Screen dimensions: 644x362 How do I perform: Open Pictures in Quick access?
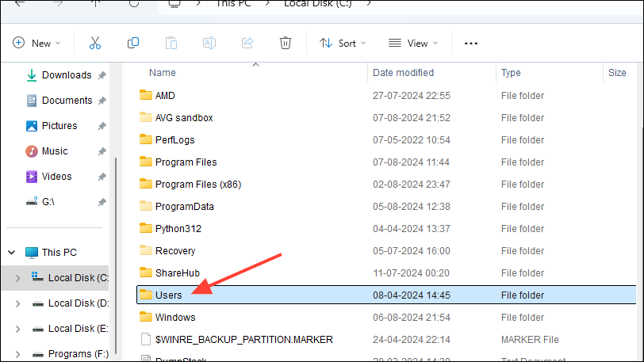point(52,126)
